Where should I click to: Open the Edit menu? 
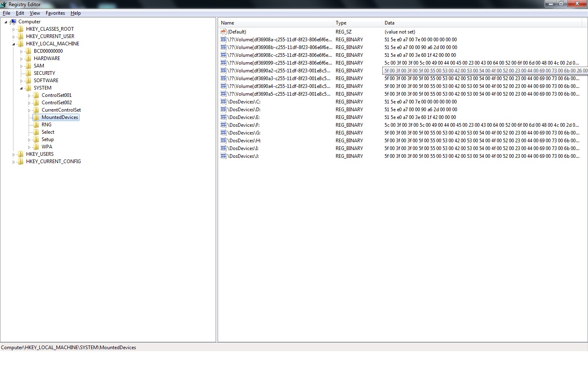20,13
